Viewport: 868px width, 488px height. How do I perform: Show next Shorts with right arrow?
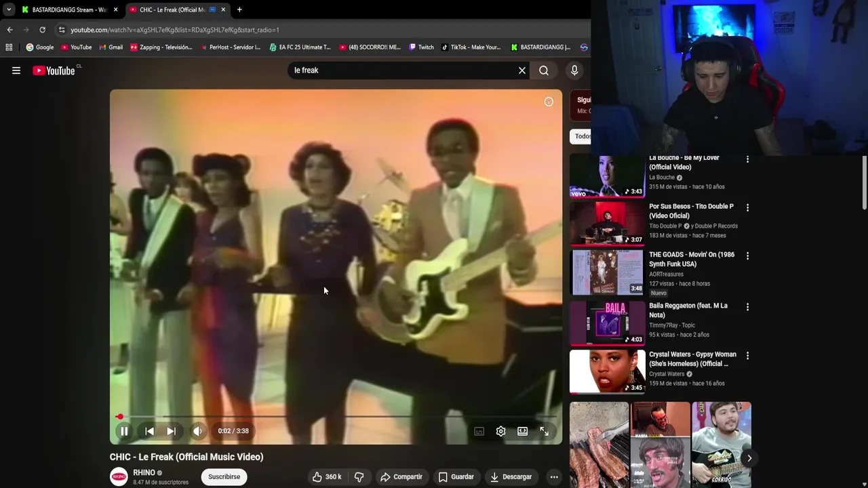tap(749, 458)
